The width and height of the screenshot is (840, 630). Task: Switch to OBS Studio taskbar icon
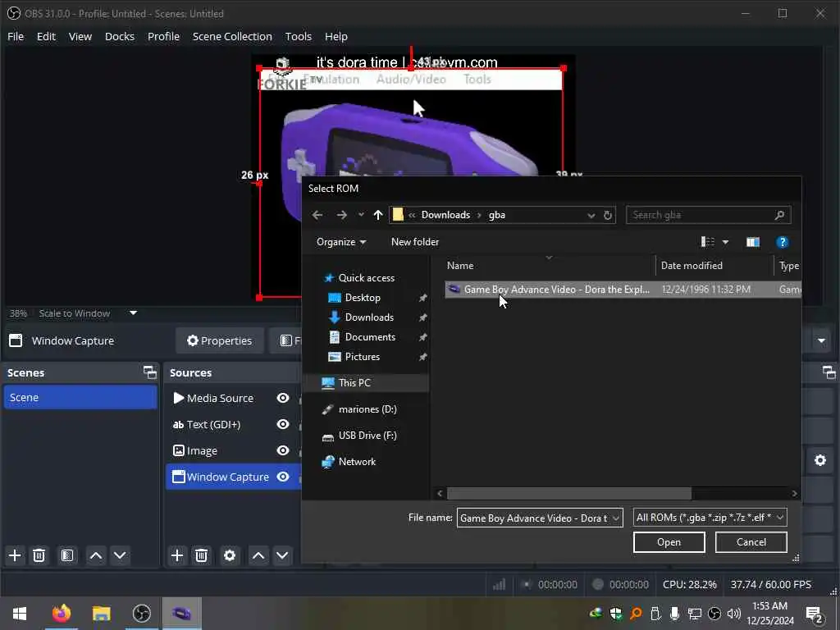141,614
